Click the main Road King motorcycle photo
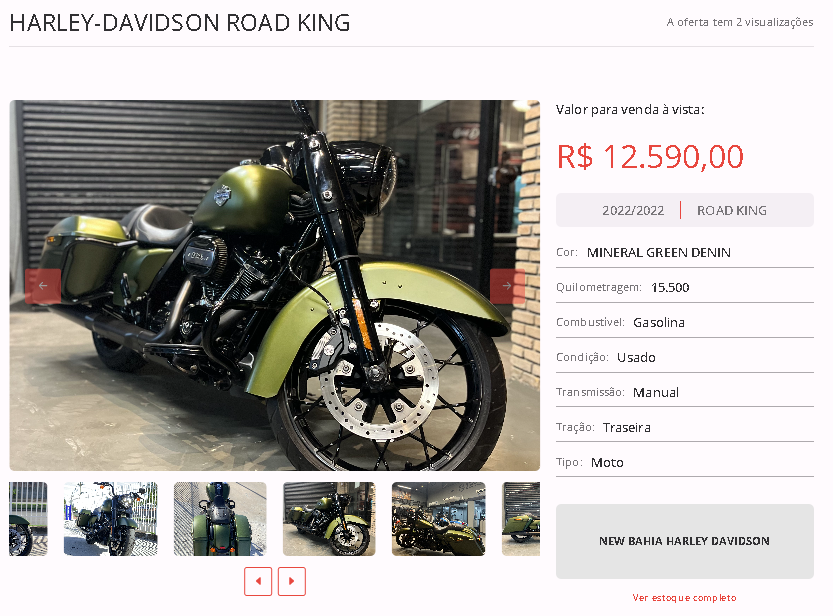 click(x=275, y=285)
